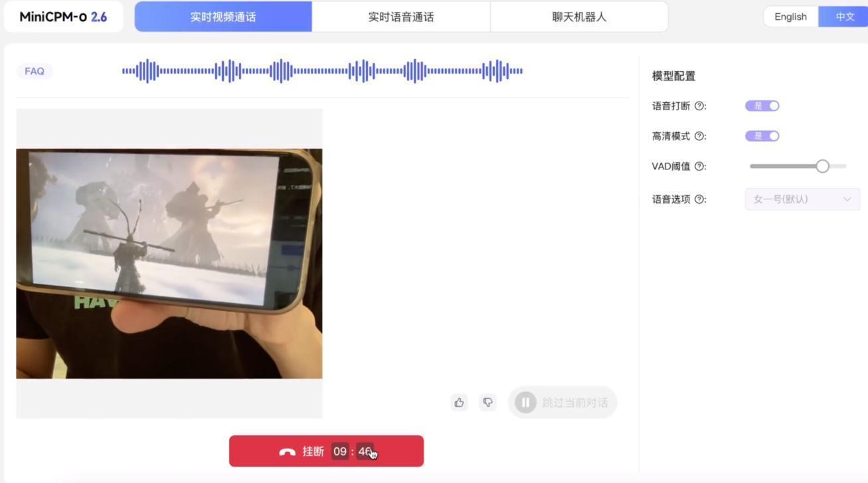Click the help icon next to 高清模式

coord(699,136)
